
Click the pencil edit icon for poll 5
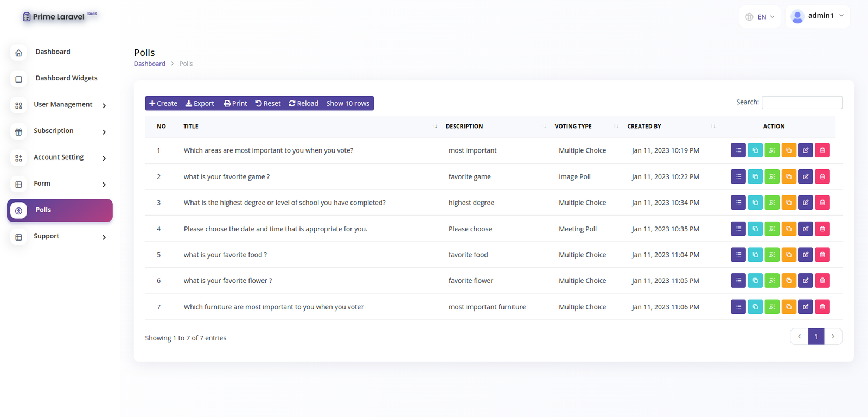click(x=805, y=255)
